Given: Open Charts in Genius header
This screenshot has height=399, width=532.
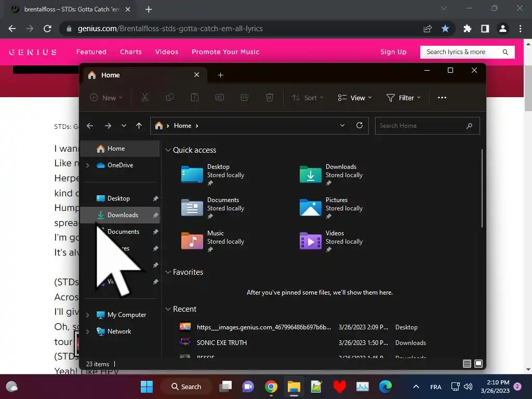Looking at the screenshot, I should coord(130,52).
